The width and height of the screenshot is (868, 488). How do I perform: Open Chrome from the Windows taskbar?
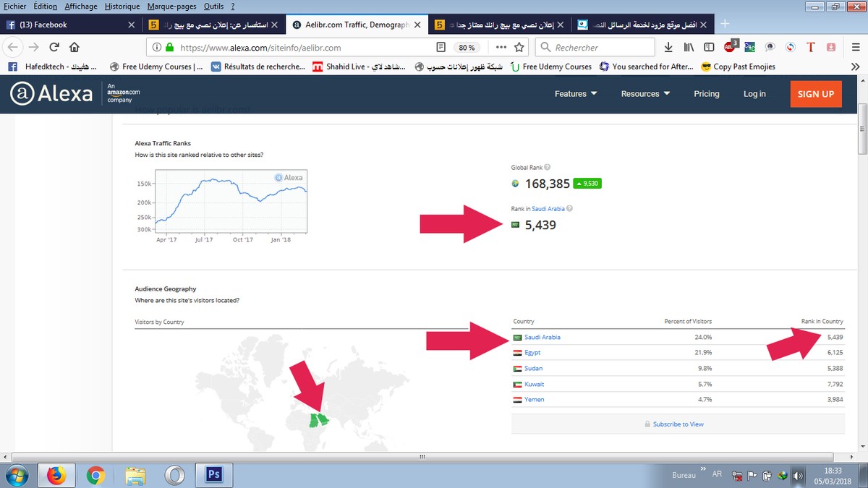tap(95, 475)
